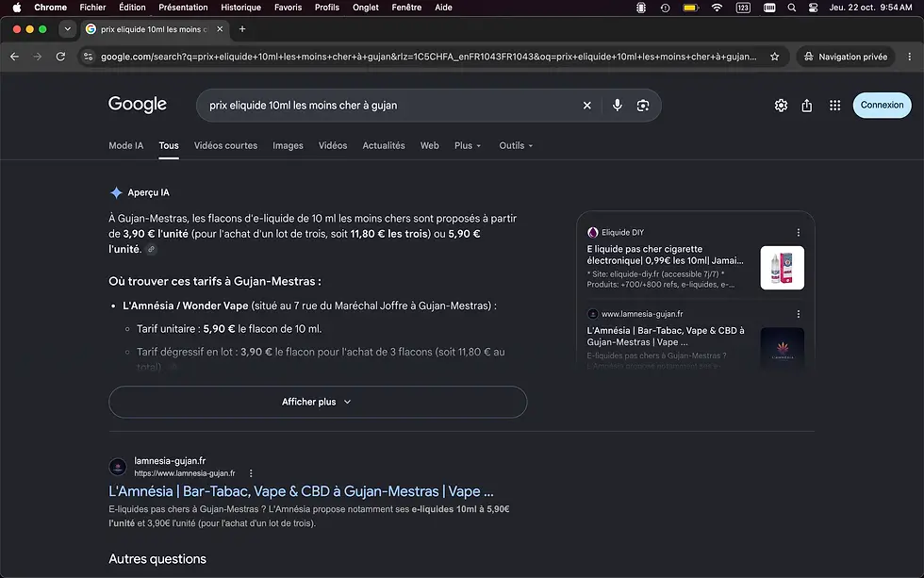The height and width of the screenshot is (578, 924).
Task: Open L'Amnésia Bar-Tabac result link
Action: (301, 491)
